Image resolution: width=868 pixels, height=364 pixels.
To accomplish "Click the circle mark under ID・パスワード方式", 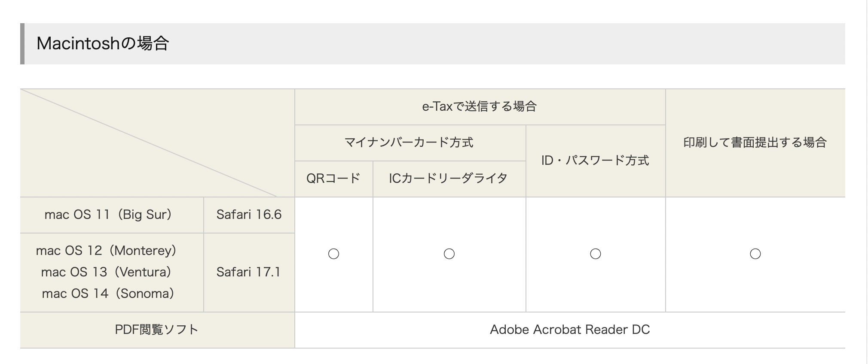I will (596, 254).
